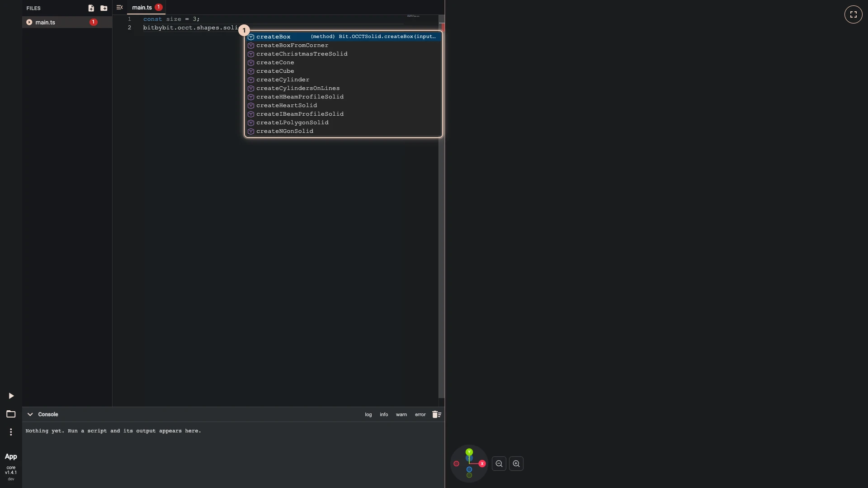Enter fullscreen in the 3D viewport
The image size is (868, 488).
tap(853, 14)
